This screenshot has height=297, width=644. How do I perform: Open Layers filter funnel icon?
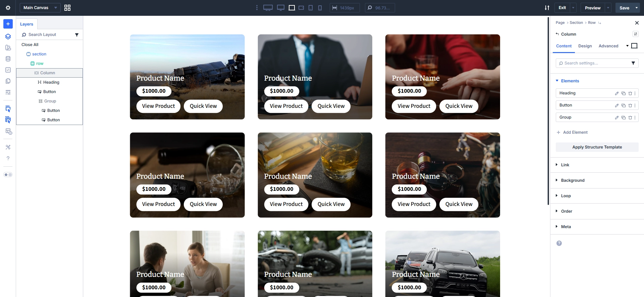77,35
